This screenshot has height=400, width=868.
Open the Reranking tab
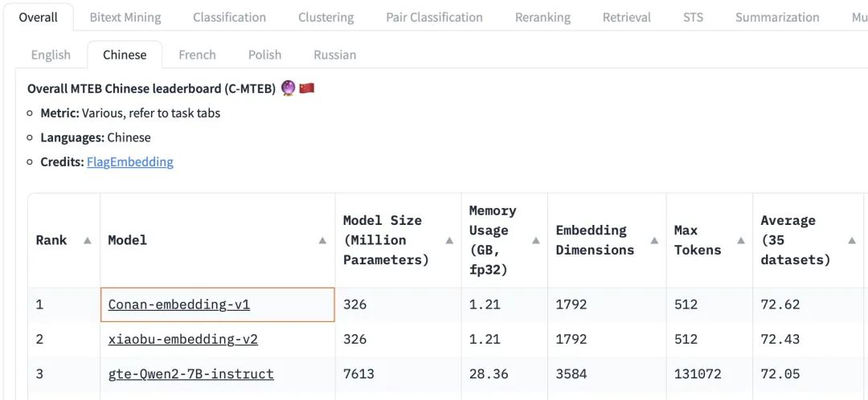tap(542, 17)
